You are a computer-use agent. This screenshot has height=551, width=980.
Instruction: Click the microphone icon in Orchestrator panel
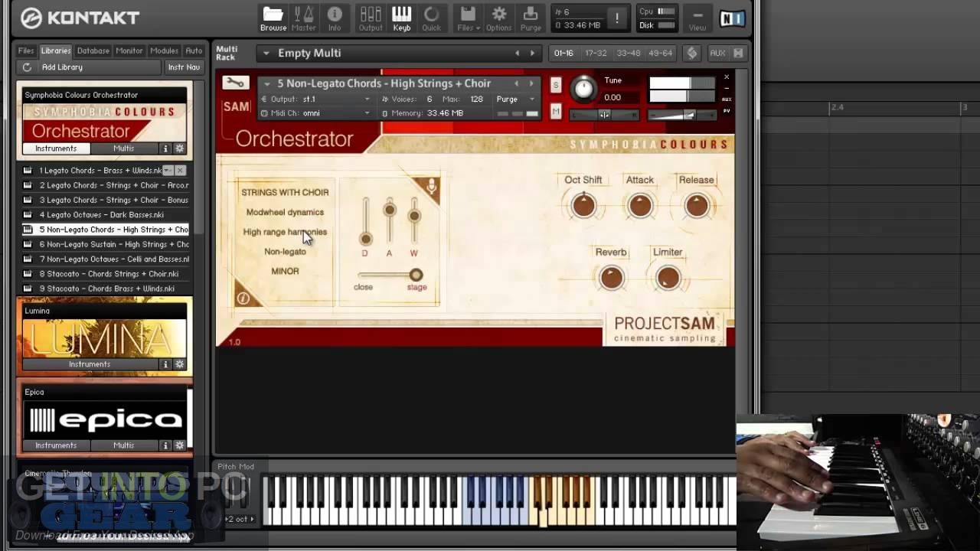coord(431,186)
